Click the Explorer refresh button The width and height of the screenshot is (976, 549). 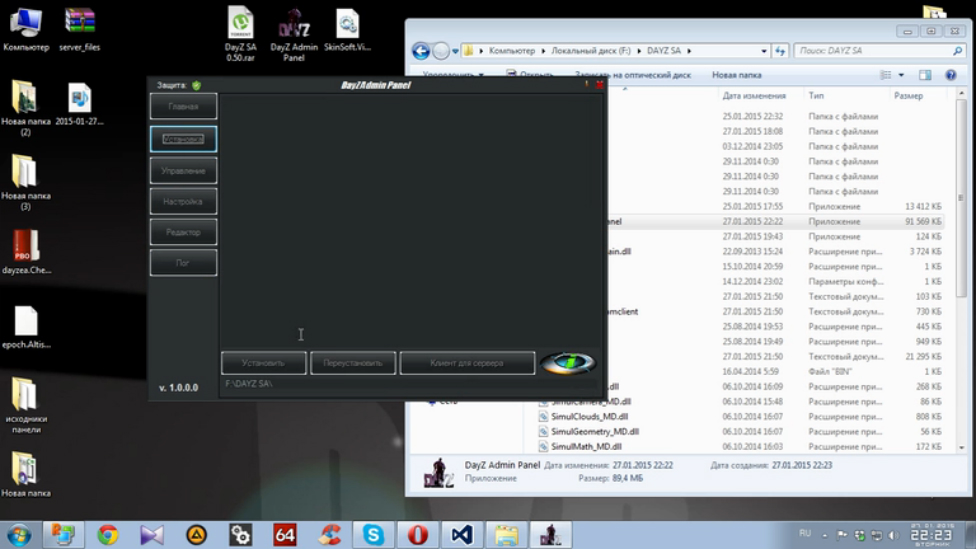point(780,51)
